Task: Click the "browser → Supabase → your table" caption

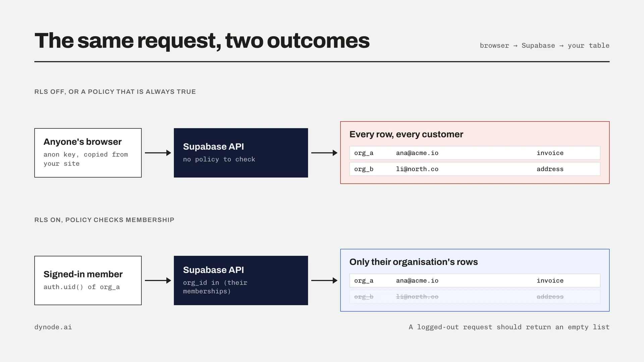Action: pos(544,46)
